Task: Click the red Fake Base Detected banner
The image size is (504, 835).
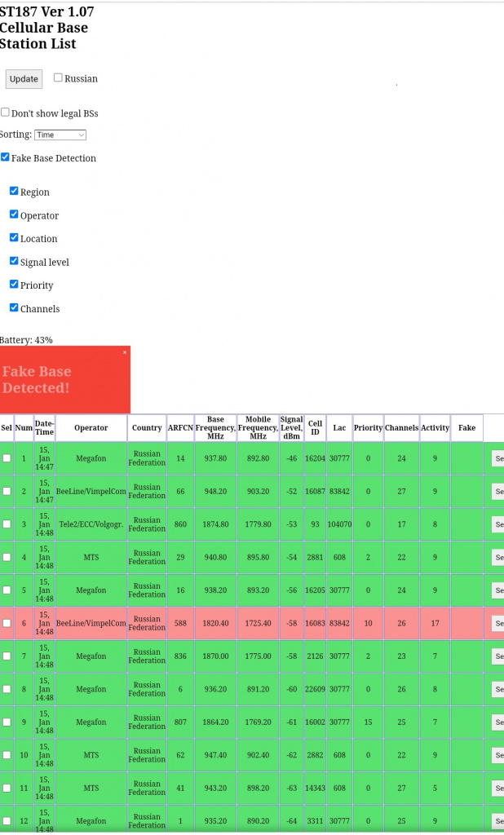Action: 57,381
